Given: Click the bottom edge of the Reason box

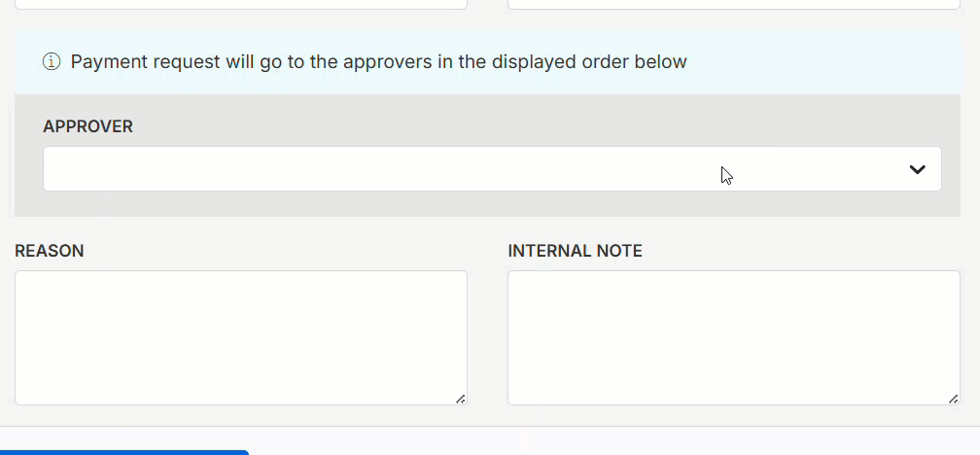Looking at the screenshot, I should tap(241, 404).
